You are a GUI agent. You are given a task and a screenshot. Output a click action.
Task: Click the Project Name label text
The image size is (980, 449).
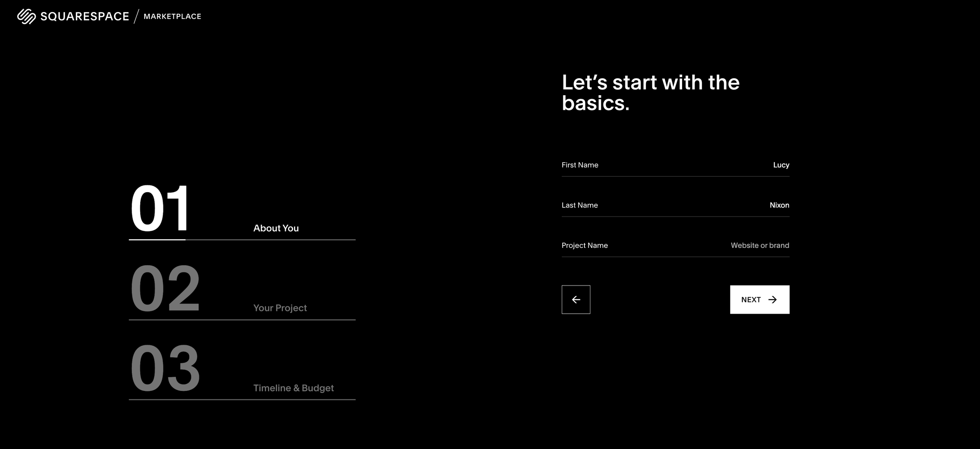(x=584, y=245)
